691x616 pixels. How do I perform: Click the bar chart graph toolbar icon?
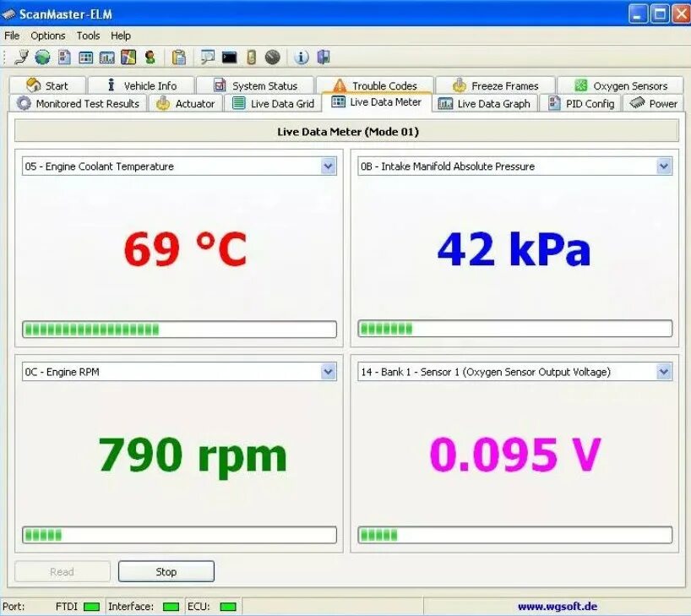[106, 57]
